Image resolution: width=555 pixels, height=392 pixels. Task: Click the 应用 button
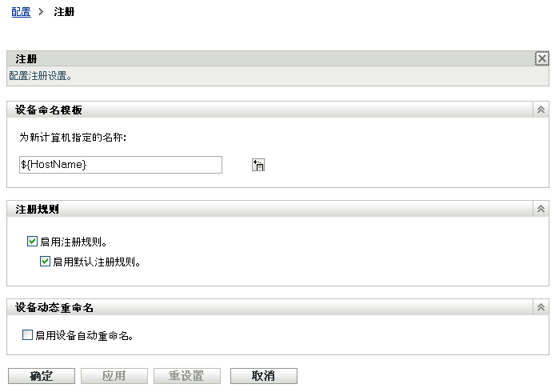[114, 376]
